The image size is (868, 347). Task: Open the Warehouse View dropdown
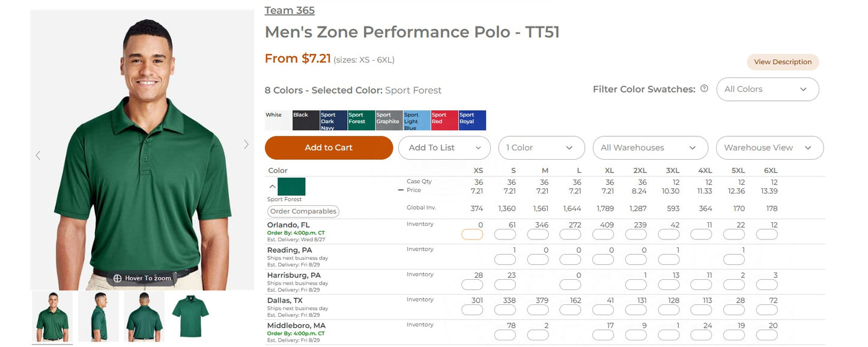tap(769, 148)
